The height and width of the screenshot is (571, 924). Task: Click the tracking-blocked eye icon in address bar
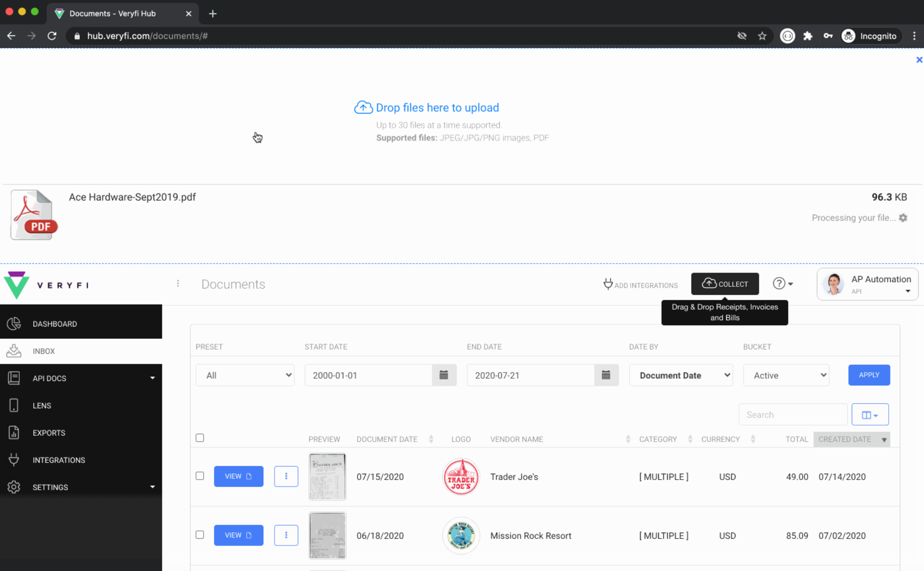(742, 36)
